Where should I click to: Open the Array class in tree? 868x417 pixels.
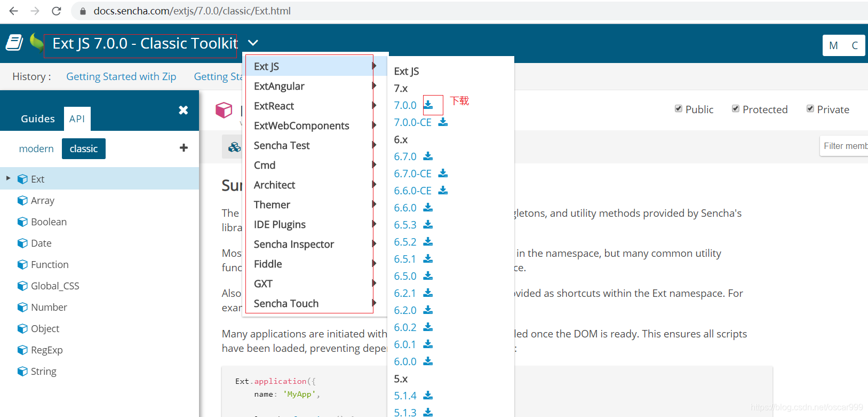pos(43,200)
